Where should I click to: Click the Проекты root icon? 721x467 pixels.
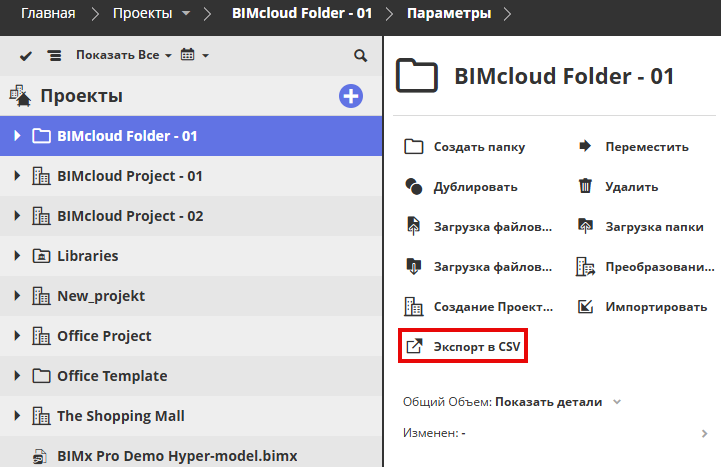20,96
